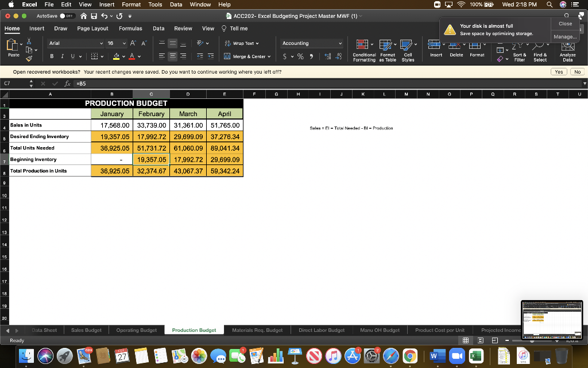This screenshot has width=588, height=368.
Task: Apply Merge & Center to selection
Action: coord(248,56)
